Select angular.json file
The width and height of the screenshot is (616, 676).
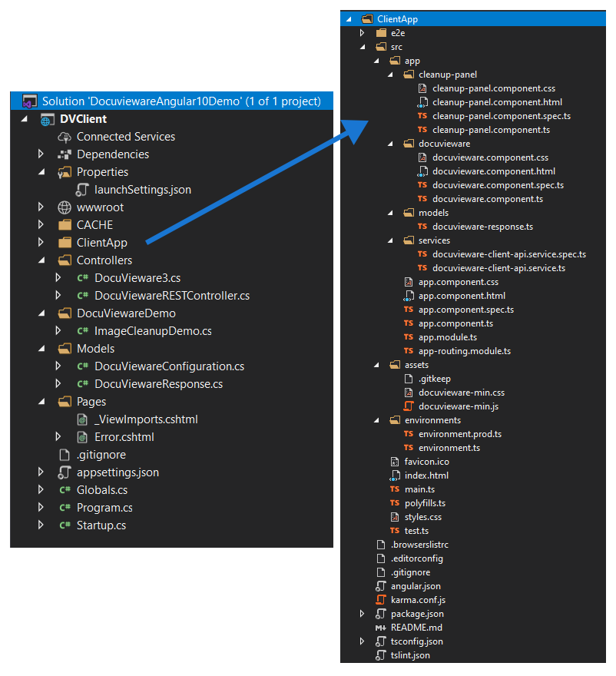coord(416,586)
